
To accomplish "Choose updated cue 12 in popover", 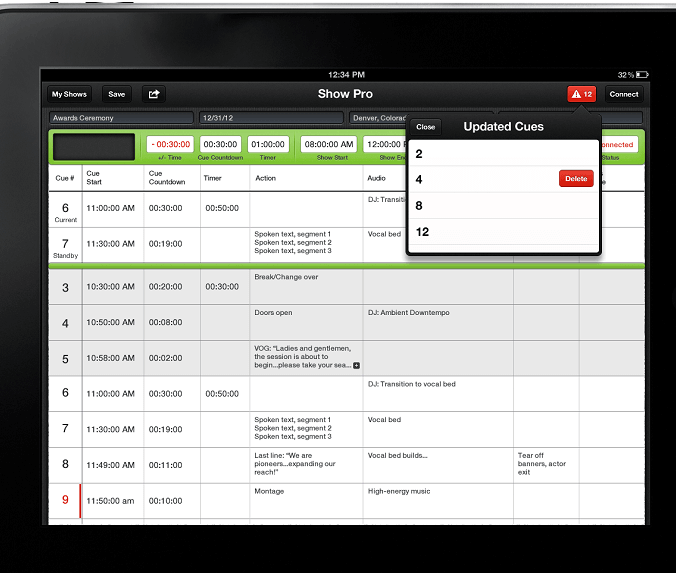I will 503,232.
